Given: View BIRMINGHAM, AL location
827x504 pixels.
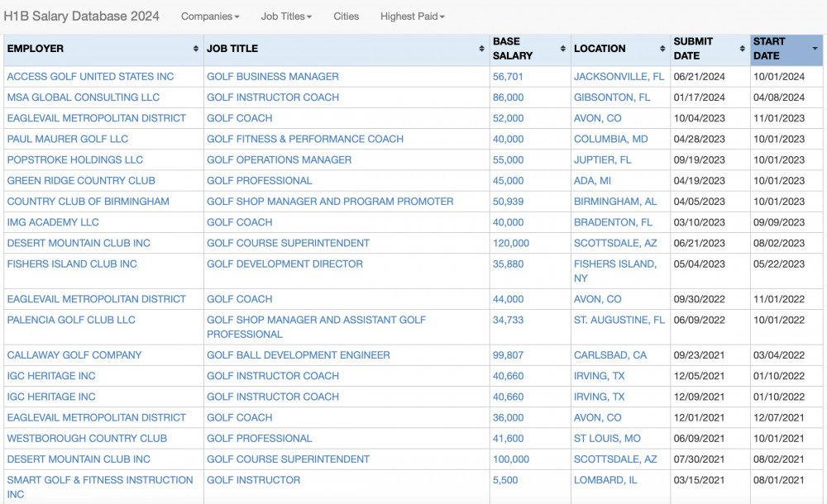Looking at the screenshot, I should [x=615, y=202].
